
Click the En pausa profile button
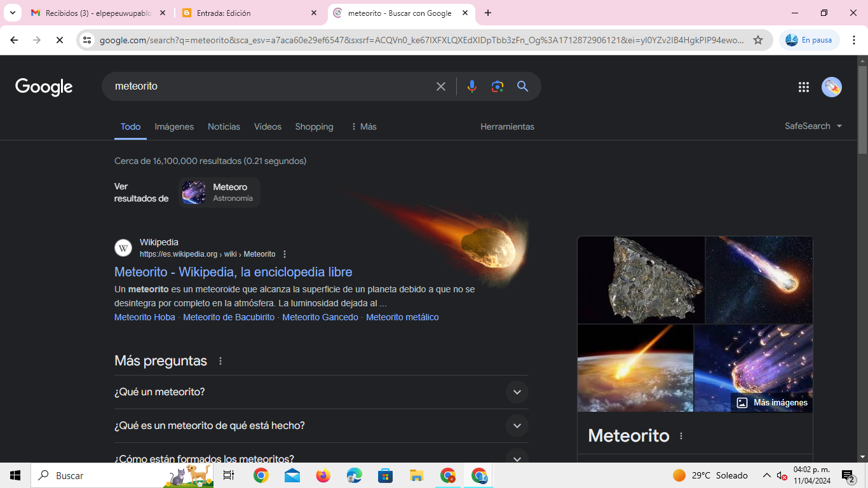coord(809,40)
